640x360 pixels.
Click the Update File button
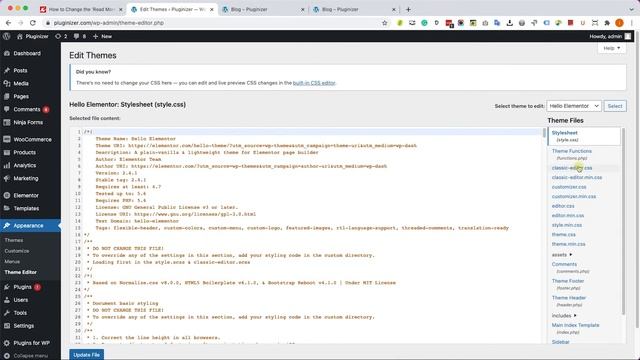pos(87,355)
